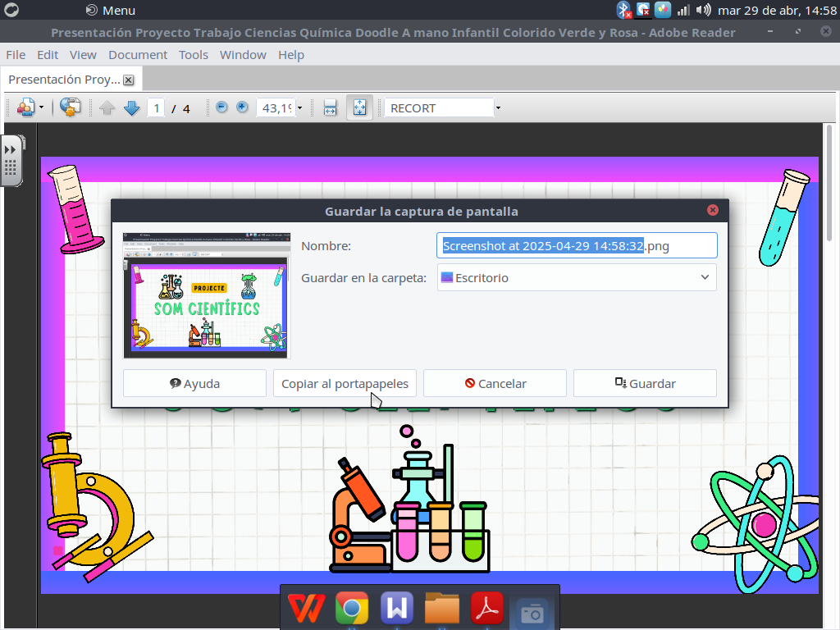Image resolution: width=840 pixels, height=630 pixels.
Task: Click the zoom percentage field 43,1
Action: (x=276, y=108)
